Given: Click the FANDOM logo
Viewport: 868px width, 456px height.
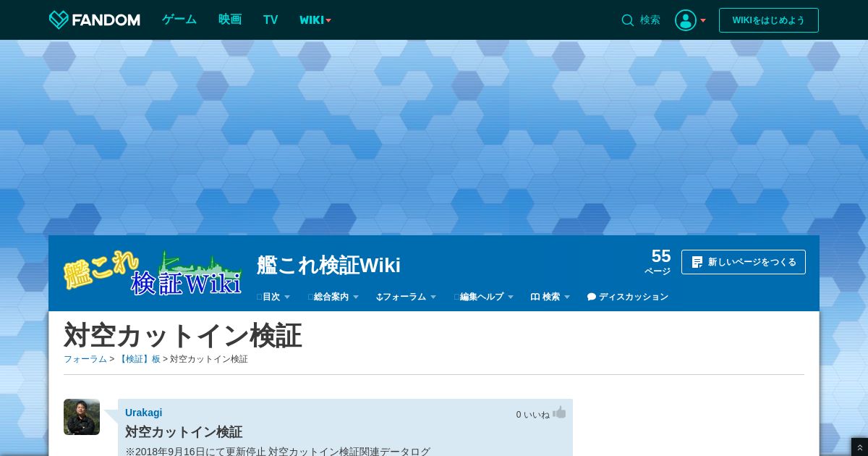Looking at the screenshot, I should point(94,20).
